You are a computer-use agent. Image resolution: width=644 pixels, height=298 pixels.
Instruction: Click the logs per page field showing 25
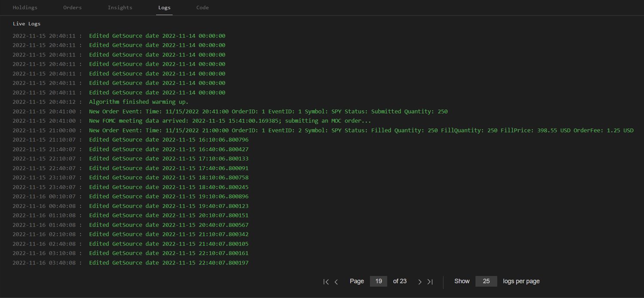coord(486,281)
